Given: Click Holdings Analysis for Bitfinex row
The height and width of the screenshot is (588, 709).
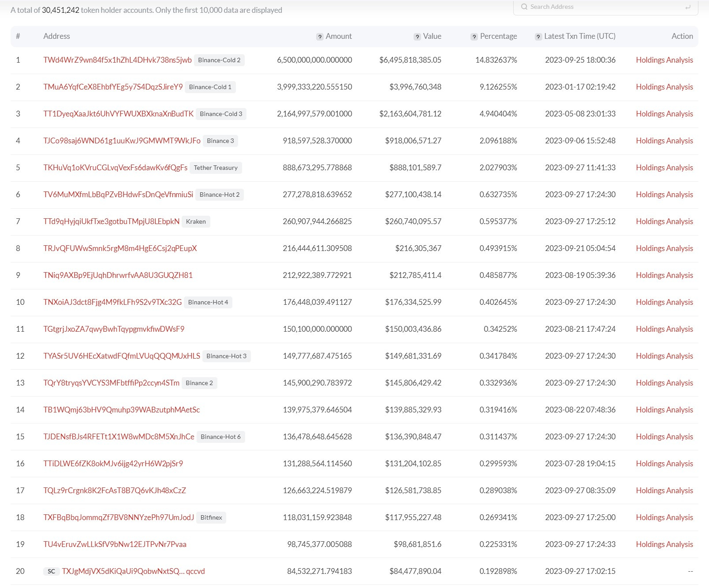Looking at the screenshot, I should pos(664,517).
